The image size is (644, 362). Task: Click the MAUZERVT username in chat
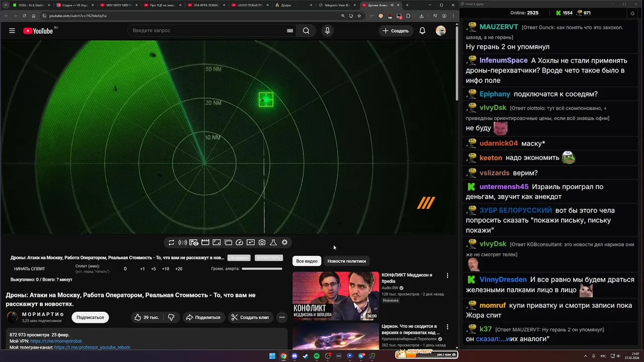(x=499, y=27)
